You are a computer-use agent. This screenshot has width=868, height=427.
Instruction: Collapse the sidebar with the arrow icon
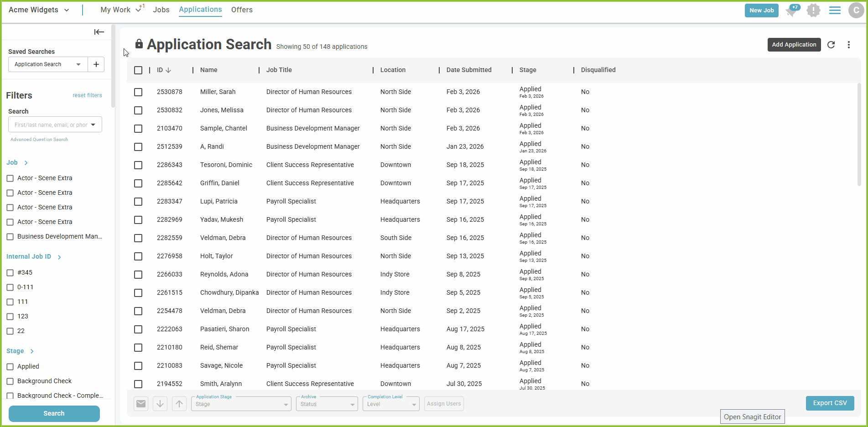click(x=99, y=32)
